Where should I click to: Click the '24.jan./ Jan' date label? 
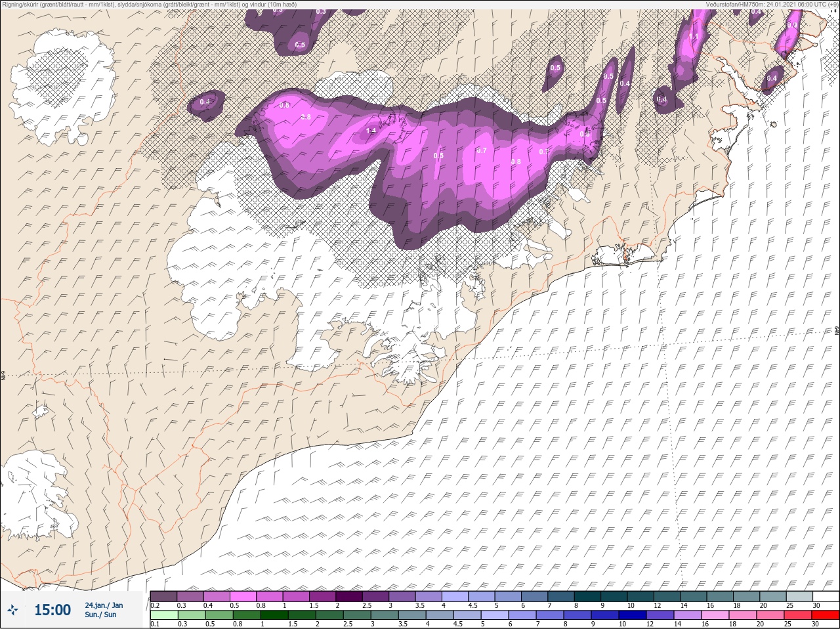(x=104, y=605)
